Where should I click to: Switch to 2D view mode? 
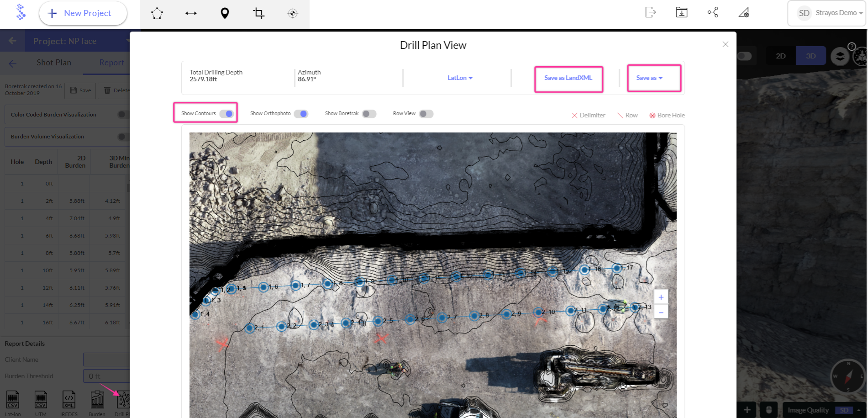781,56
